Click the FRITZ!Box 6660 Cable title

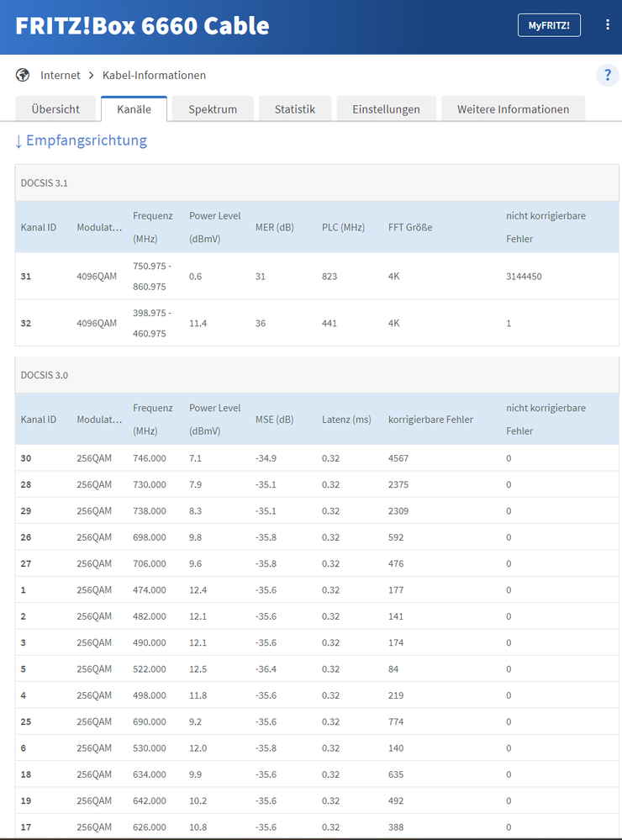(142, 25)
